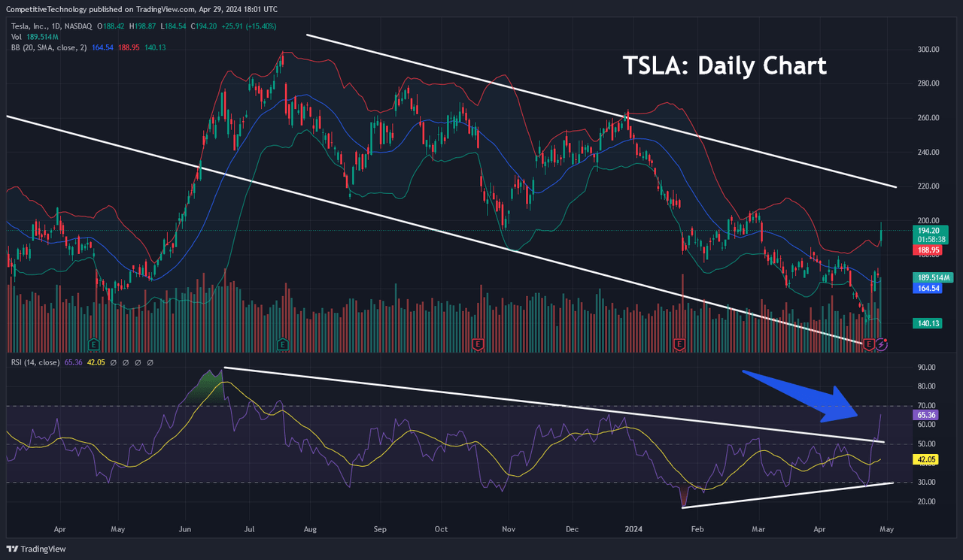Viewport: 963px width, 560px height.
Task: Click the 50.00 RSI axis tick
Action: click(x=927, y=444)
